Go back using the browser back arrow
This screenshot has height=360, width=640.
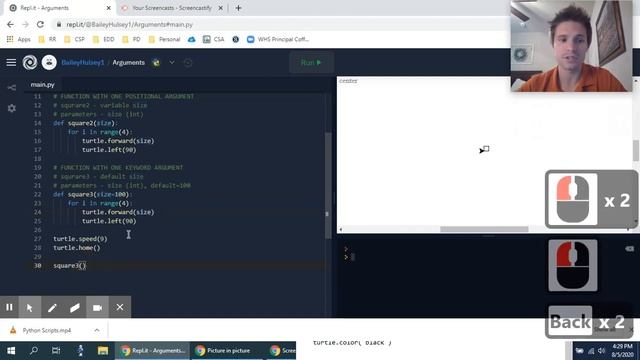tap(10, 24)
